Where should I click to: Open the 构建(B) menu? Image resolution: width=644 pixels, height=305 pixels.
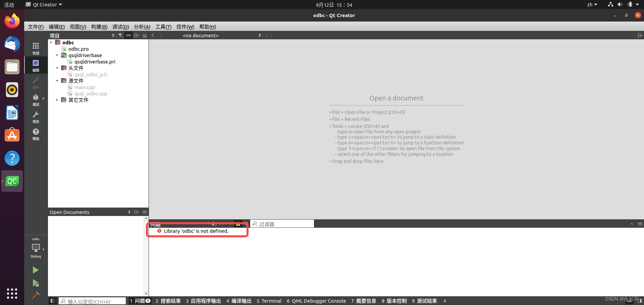click(x=99, y=27)
